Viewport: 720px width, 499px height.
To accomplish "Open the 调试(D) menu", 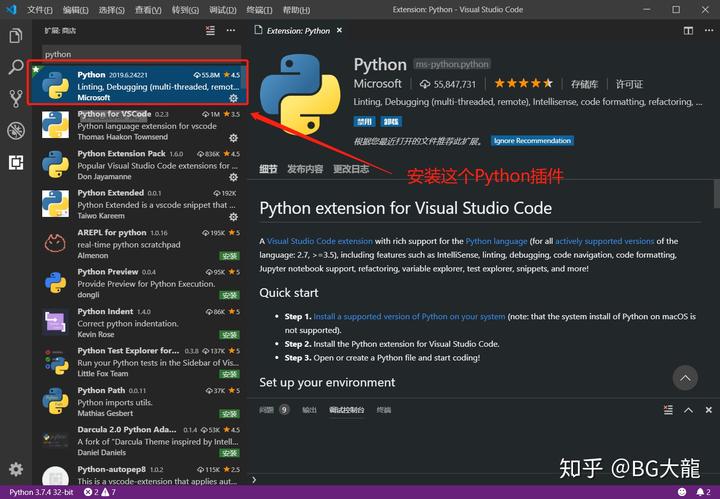I will pyautogui.click(x=223, y=10).
